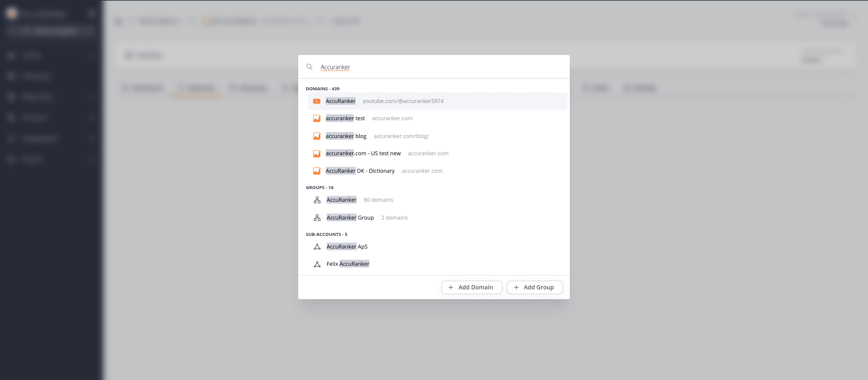868x380 pixels.
Task: Click accuranker.com/blog/ URL text
Action: [401, 136]
